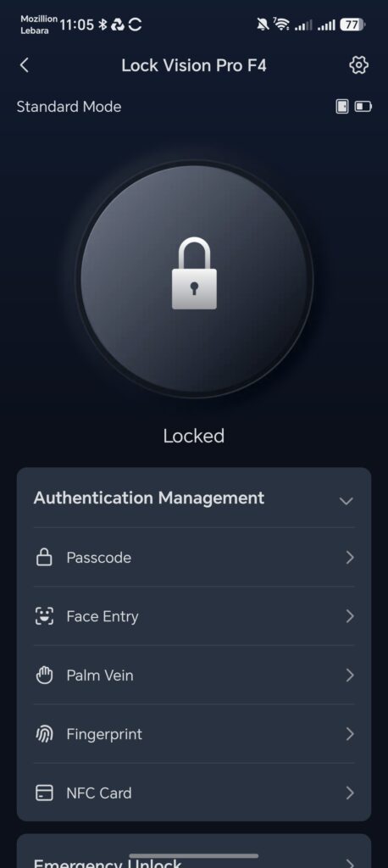Open NFC Card management
The image size is (388, 868).
[x=194, y=793]
